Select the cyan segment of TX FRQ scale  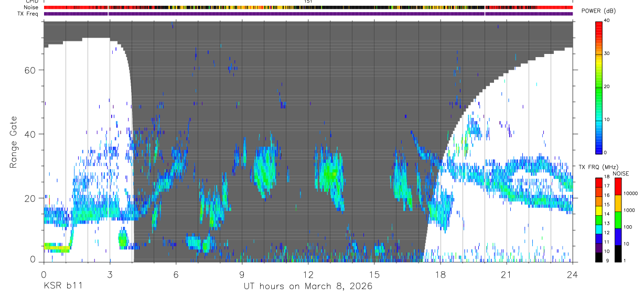click(x=599, y=229)
